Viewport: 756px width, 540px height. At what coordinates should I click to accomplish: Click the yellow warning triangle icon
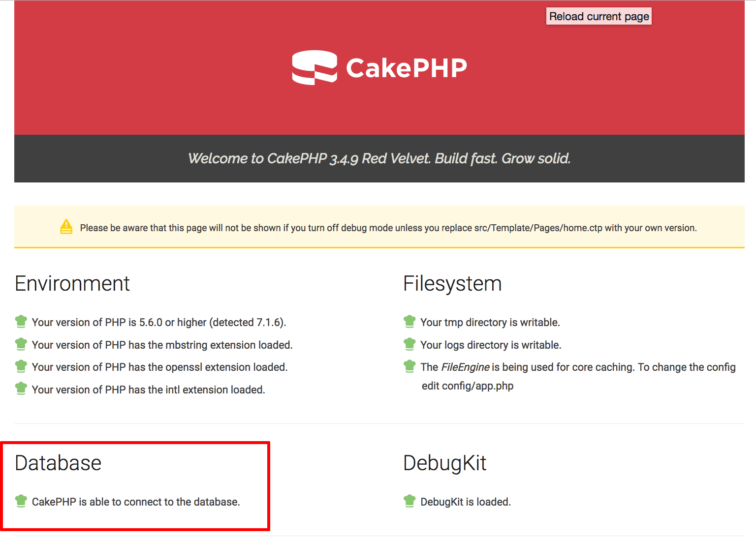click(66, 227)
